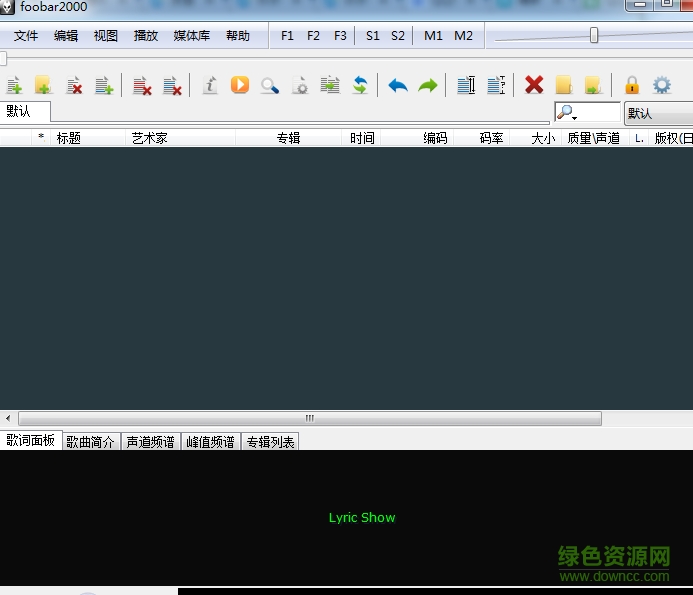Click the horizontal scrollbar of the playlist
693x595 pixels.
[309, 418]
